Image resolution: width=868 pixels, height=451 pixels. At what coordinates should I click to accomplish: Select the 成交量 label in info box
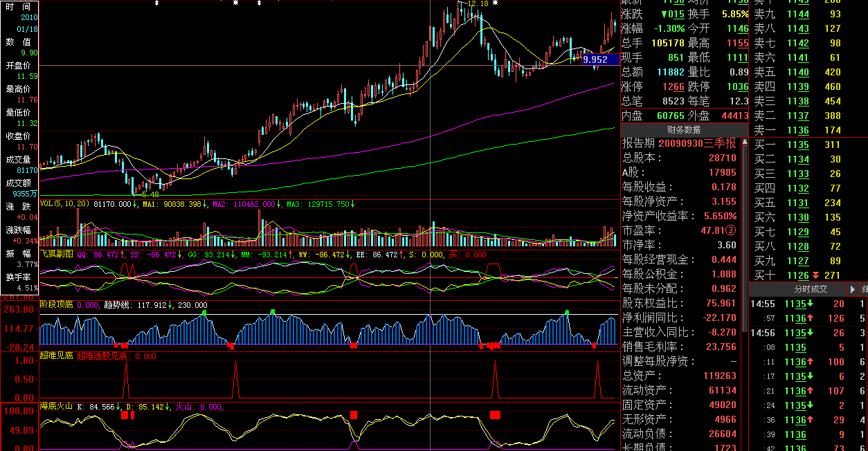[18, 160]
